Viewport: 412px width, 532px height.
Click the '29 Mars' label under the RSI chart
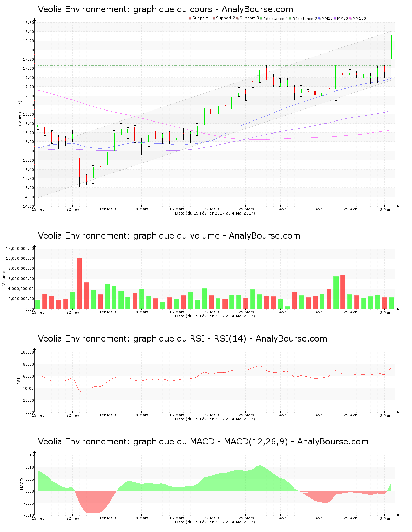point(246,415)
